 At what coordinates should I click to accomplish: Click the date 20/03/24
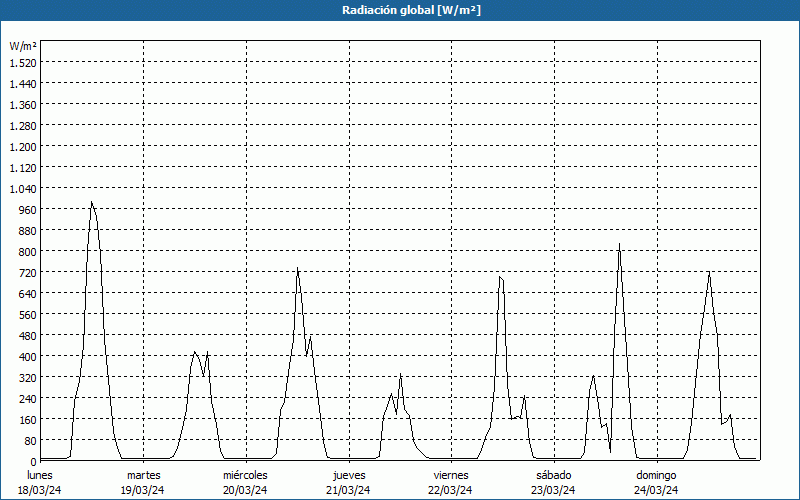tap(245, 490)
